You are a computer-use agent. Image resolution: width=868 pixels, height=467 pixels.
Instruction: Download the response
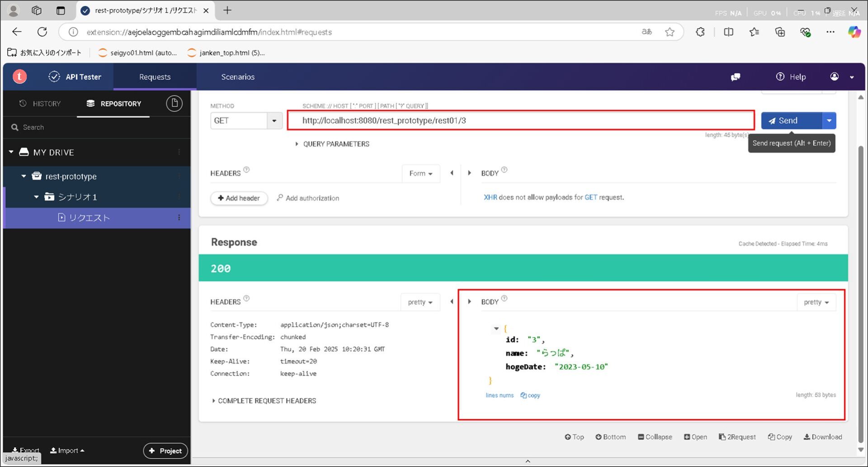click(823, 437)
